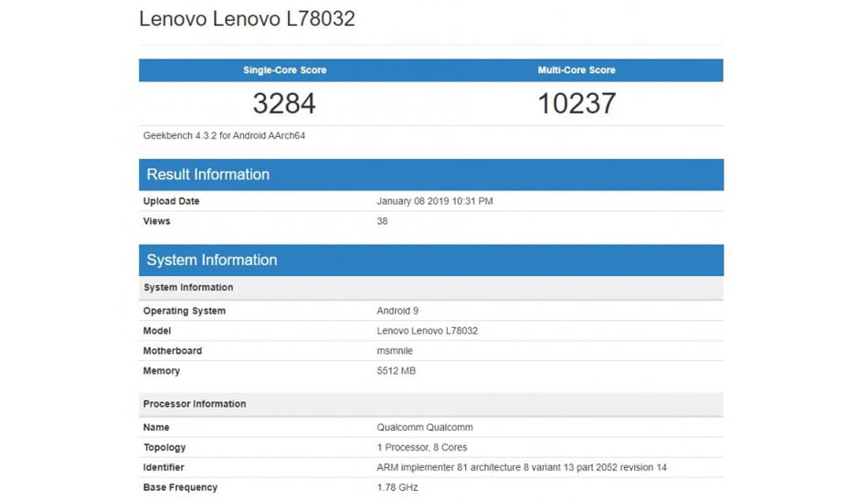This screenshot has width=868, height=501.
Task: Click the Single-Core Score header
Action: tap(284, 69)
